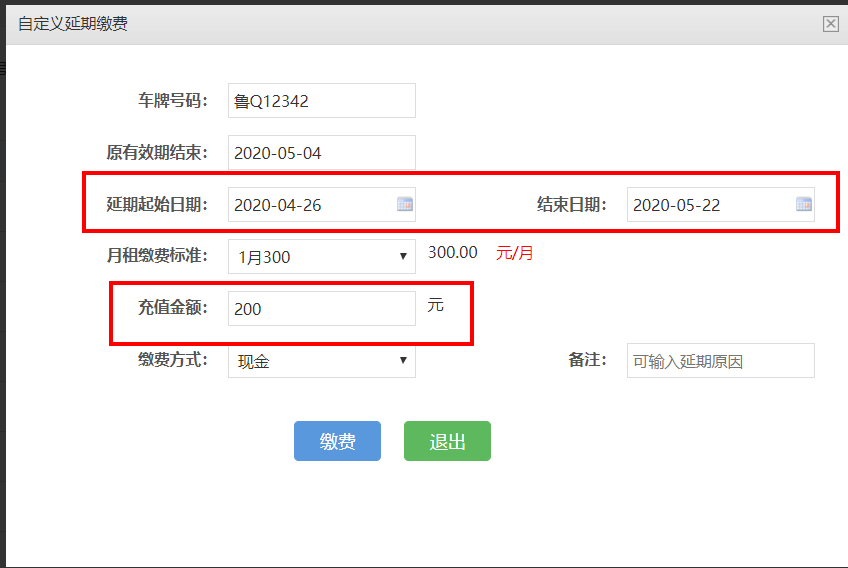Click the 延期起始日期 label
Viewport: 848px width, 568px height.
pos(157,204)
